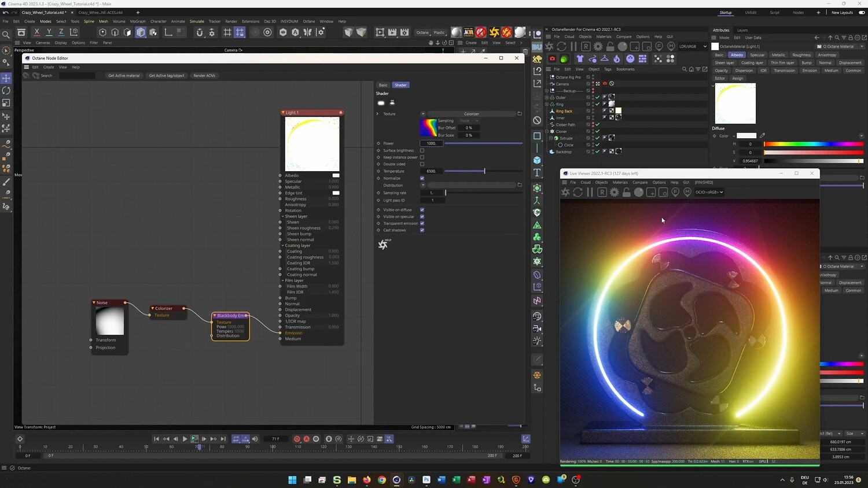Disable Visible on diffuse checkbox

click(x=422, y=210)
